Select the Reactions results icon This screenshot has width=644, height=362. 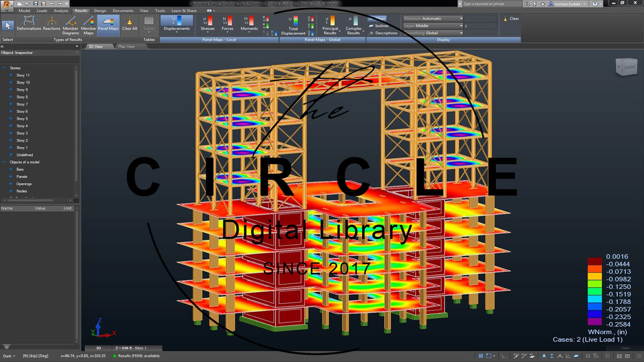[x=51, y=24]
